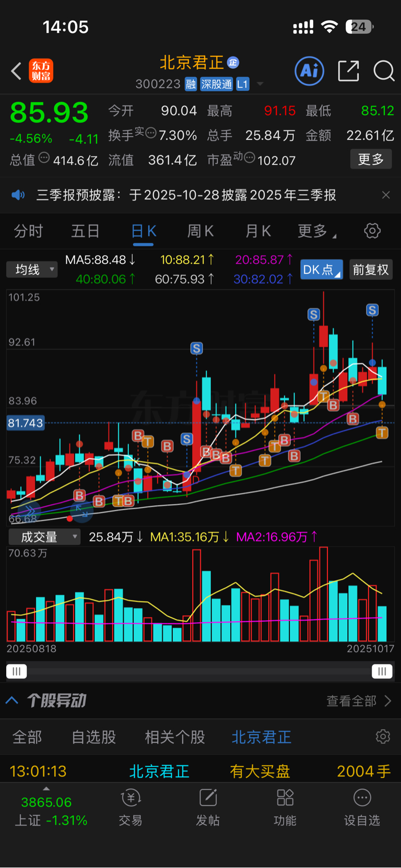The height and width of the screenshot is (868, 401).
Task: Grab the right range slider handle
Action: point(382,671)
